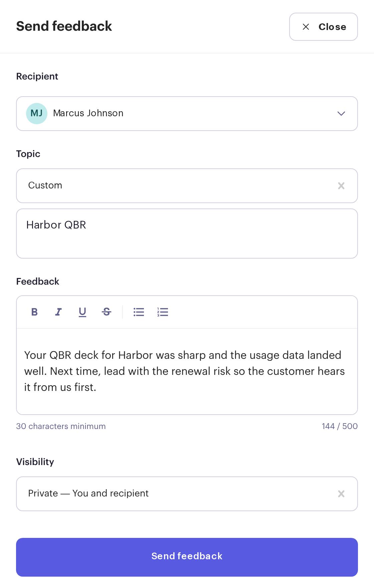Insert a numbered list
Image resolution: width=374 pixels, height=588 pixels.
[163, 312]
